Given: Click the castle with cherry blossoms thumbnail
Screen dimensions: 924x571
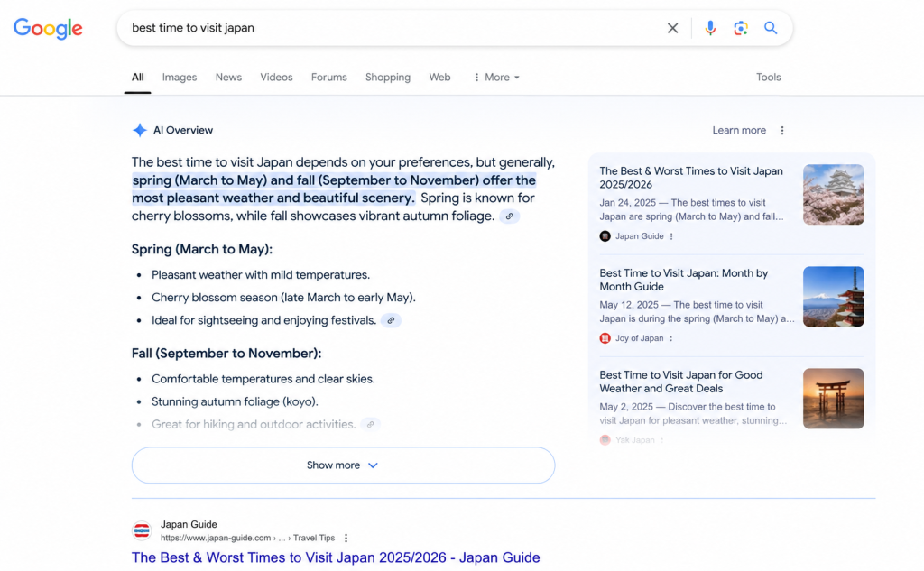Looking at the screenshot, I should tap(833, 195).
